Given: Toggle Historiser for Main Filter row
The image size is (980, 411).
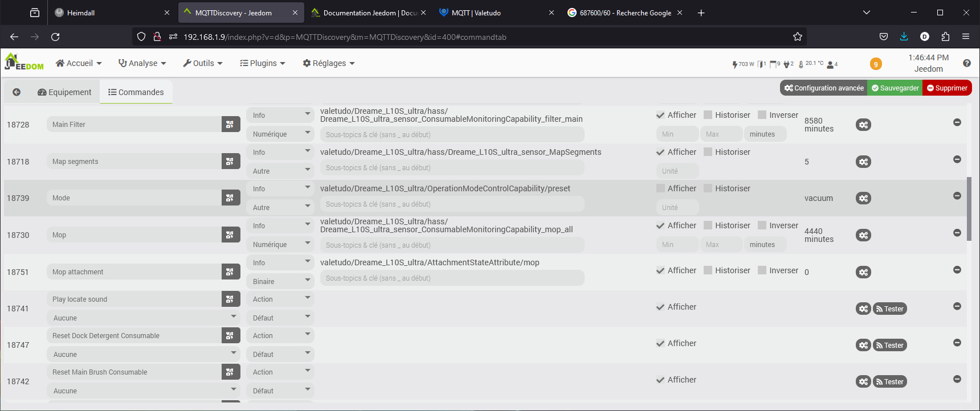Looking at the screenshot, I should (708, 115).
